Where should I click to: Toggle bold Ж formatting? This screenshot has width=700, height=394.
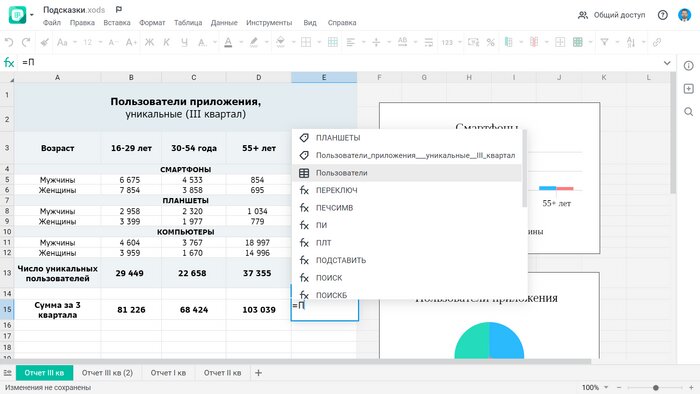point(149,42)
